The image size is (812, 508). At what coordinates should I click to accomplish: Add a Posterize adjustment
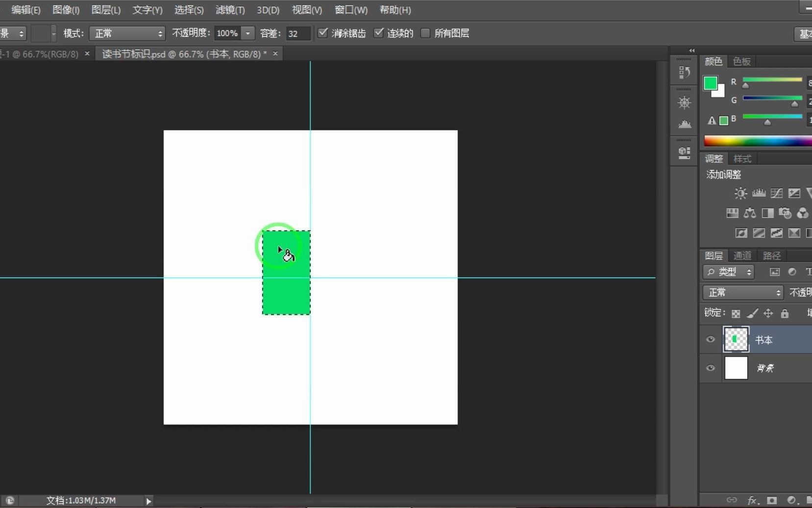point(759,233)
